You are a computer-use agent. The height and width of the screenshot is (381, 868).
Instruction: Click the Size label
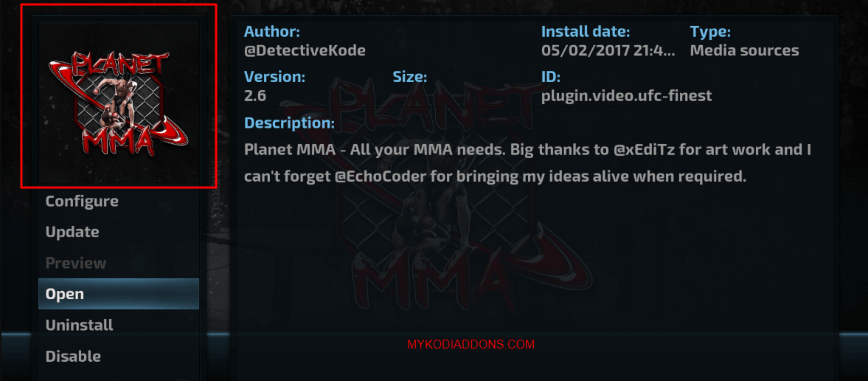[409, 77]
